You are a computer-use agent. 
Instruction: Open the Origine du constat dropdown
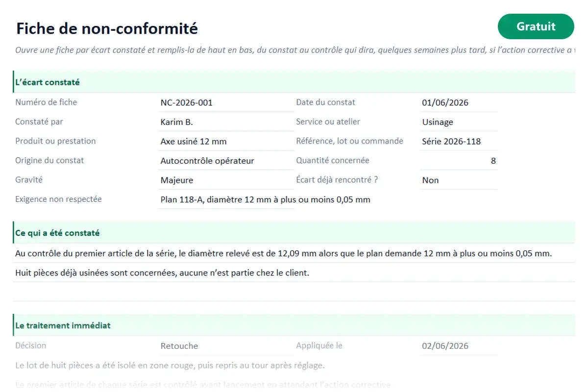tap(226, 161)
